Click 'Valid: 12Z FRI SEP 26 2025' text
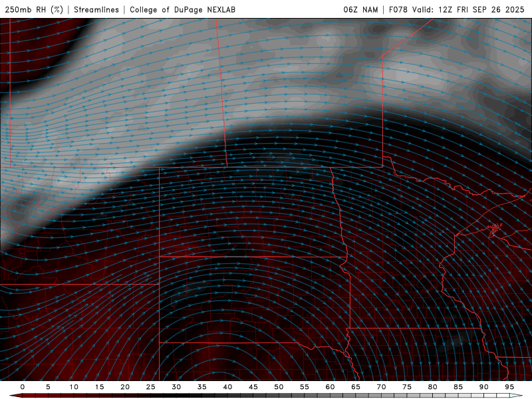Screen dimensions: 532x399 point(468,10)
